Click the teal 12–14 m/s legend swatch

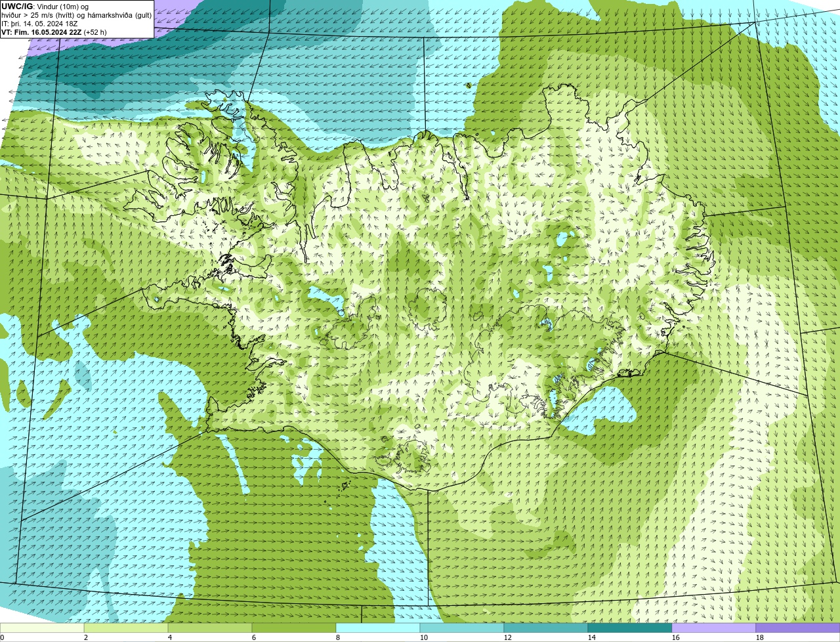tap(546, 628)
